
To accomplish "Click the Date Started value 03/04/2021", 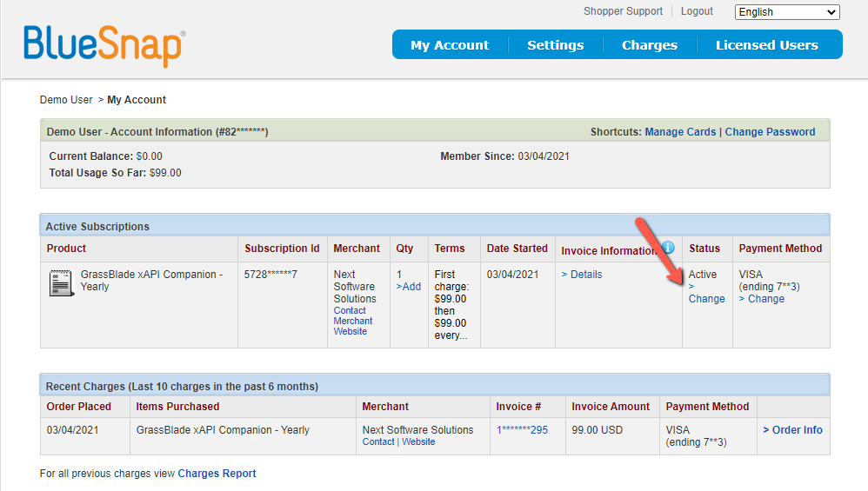I will click(x=512, y=275).
